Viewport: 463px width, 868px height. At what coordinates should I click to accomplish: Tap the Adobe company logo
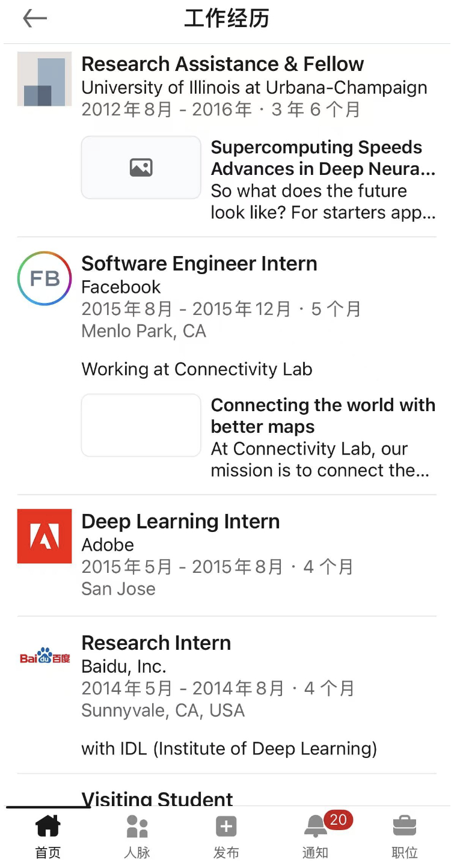[44, 536]
